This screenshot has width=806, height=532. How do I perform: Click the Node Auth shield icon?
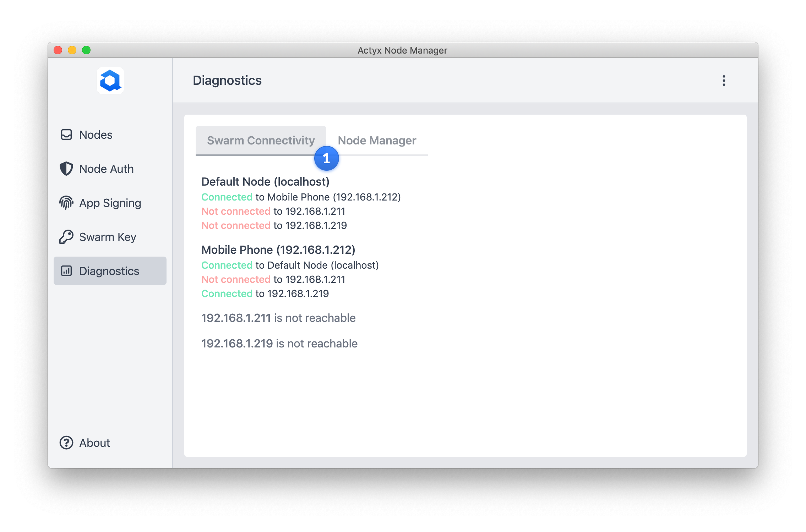point(66,169)
